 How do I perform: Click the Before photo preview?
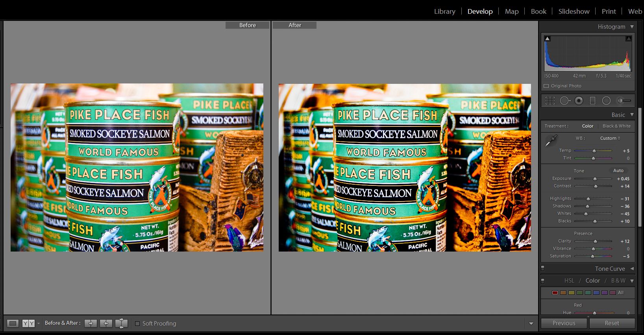137,167
